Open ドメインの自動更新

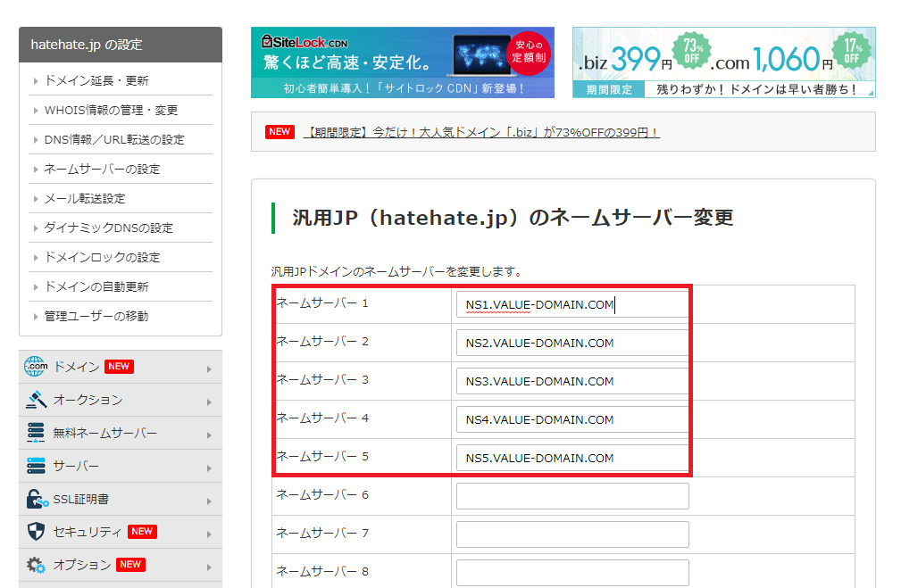(96, 286)
